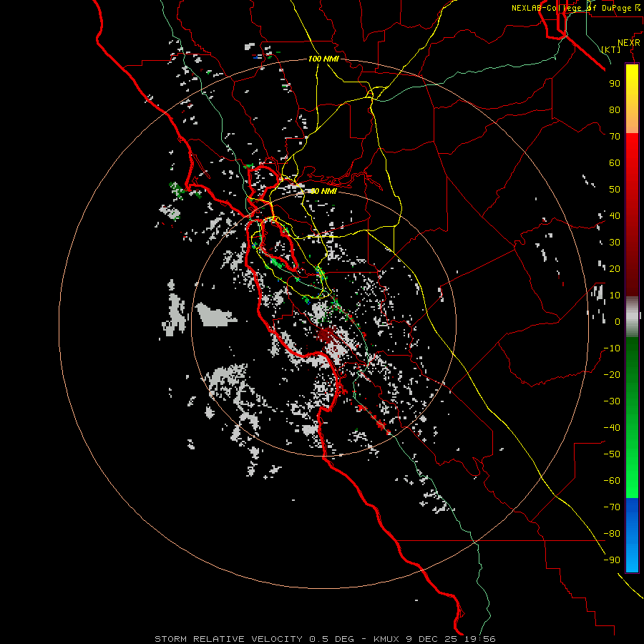This screenshot has width=644, height=644.
Task: Click the 50 NMI range ring label
Action: pyautogui.click(x=323, y=191)
